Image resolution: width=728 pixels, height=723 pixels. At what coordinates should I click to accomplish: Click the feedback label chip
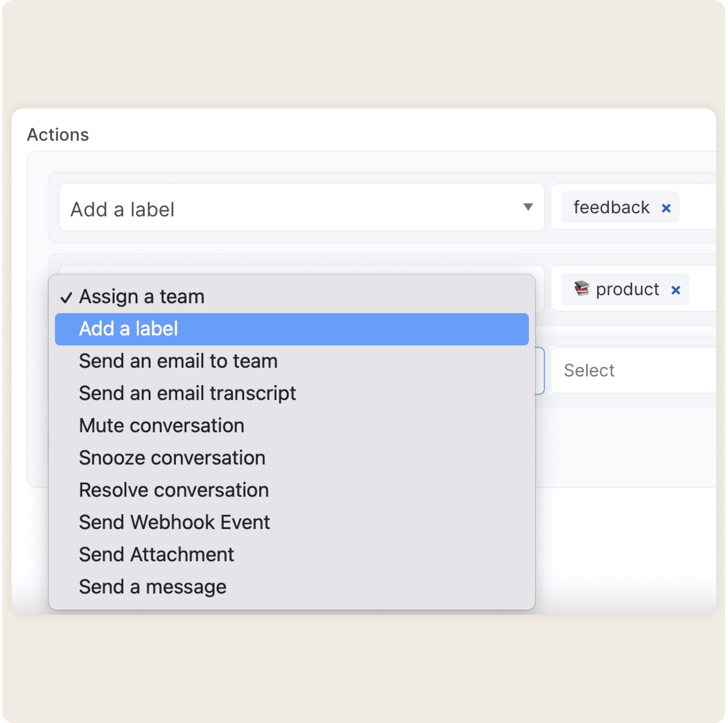click(610, 207)
